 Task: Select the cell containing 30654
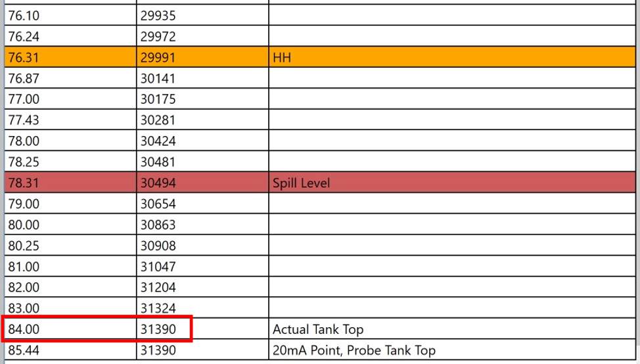click(202, 204)
